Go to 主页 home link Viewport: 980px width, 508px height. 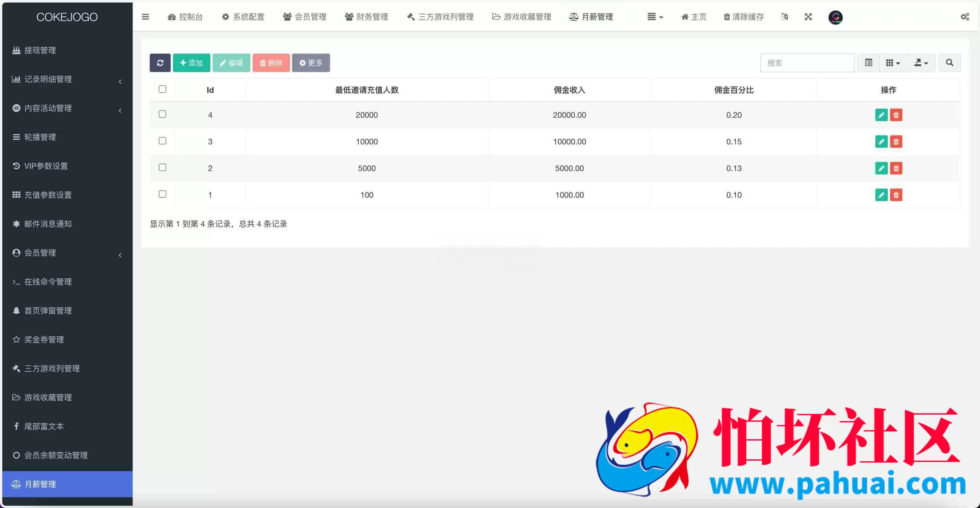(694, 17)
